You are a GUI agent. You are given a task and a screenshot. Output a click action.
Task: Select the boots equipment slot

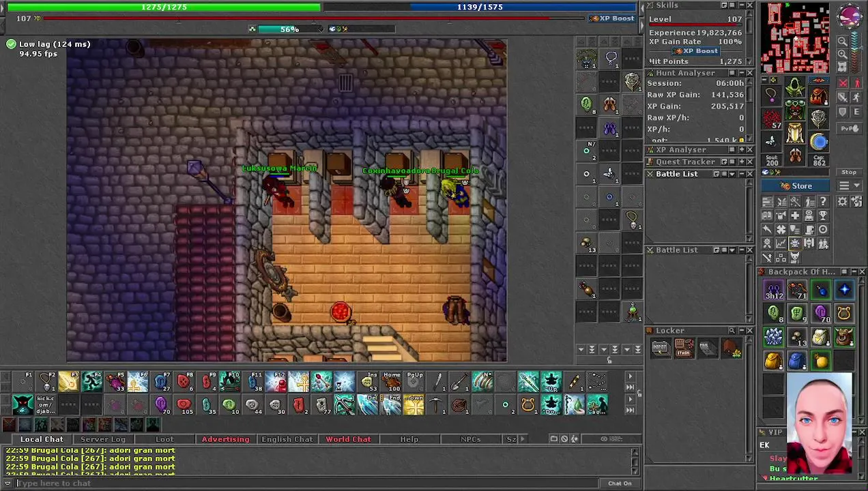coord(795,155)
